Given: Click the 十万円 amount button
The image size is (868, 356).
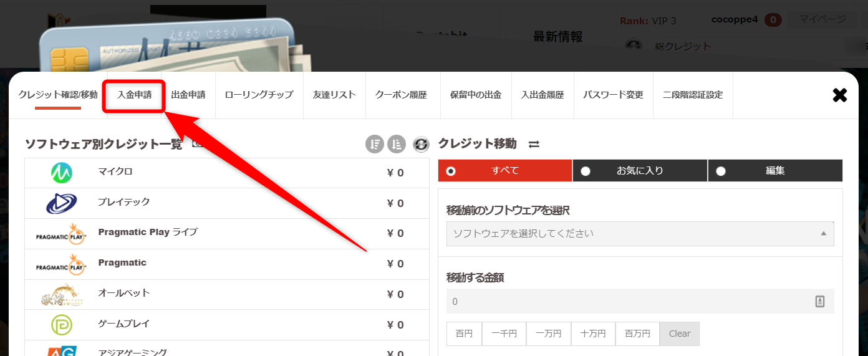Looking at the screenshot, I should tap(593, 334).
